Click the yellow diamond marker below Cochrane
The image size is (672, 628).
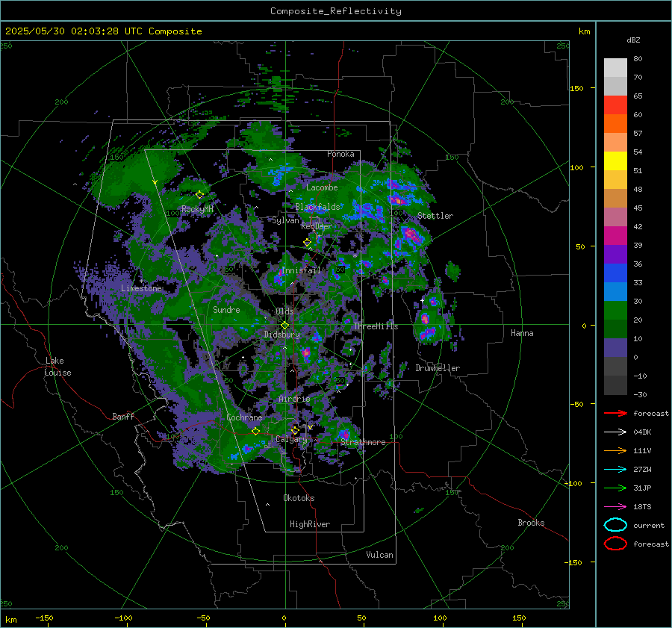click(256, 432)
